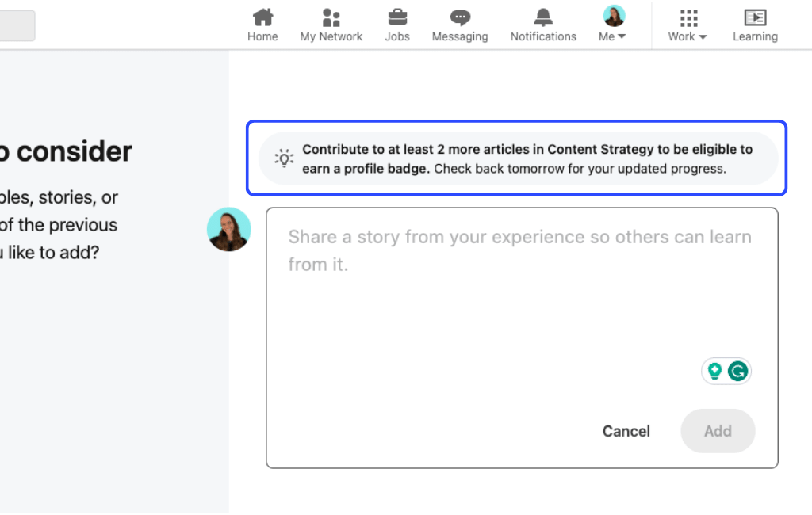Open the Jobs section from navigation
Image resolution: width=812 pixels, height=515 pixels.
pyautogui.click(x=396, y=17)
